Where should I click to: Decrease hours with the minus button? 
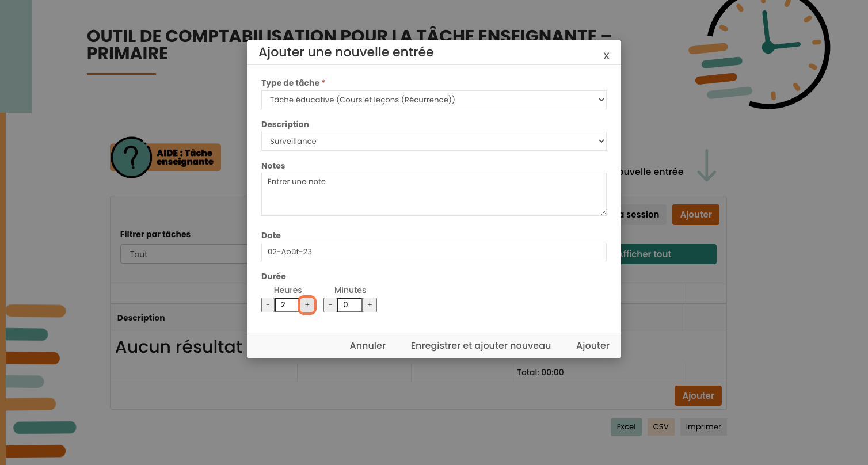tap(268, 305)
